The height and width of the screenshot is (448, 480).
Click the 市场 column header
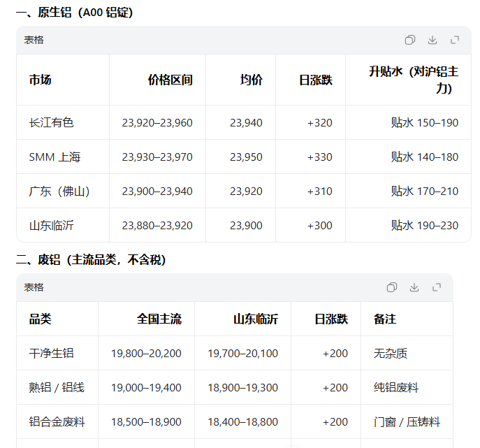tap(40, 80)
